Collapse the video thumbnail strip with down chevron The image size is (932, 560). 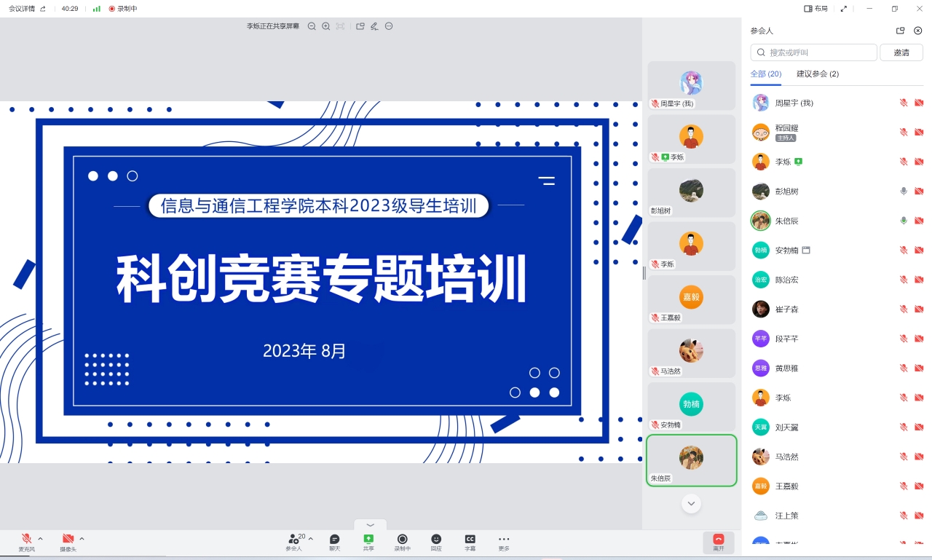(691, 503)
